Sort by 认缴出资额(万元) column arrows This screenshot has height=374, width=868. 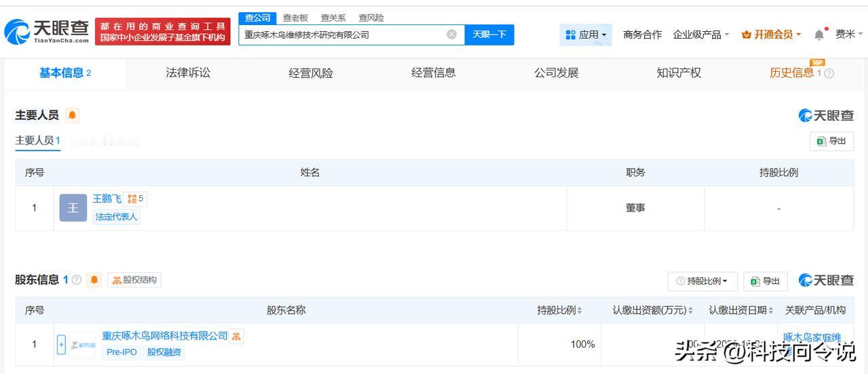(x=690, y=310)
